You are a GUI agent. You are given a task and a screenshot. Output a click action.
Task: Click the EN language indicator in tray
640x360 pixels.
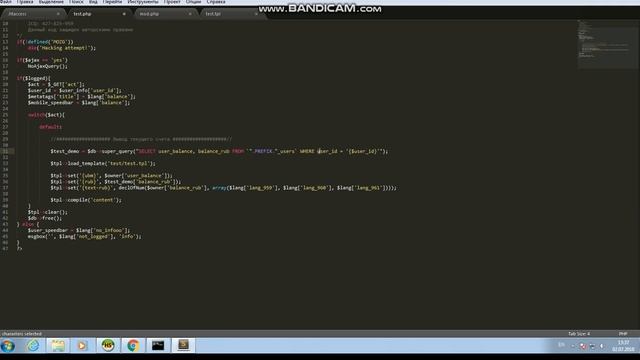(561, 345)
